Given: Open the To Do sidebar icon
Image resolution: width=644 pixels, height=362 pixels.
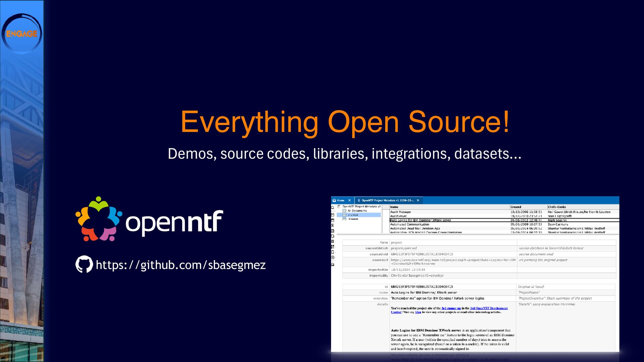Looking at the screenshot, I should click(333, 231).
